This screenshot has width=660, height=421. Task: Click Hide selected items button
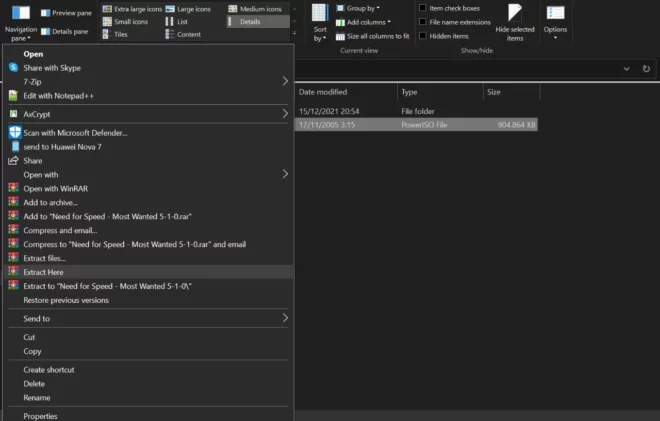(515, 22)
